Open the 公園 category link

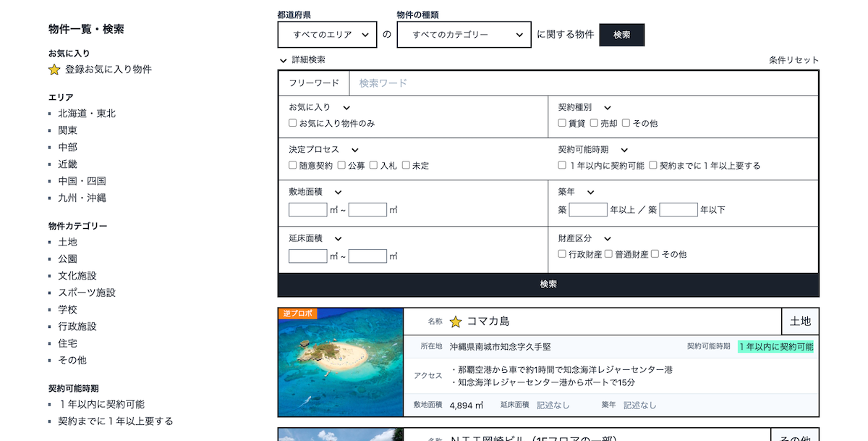(68, 259)
